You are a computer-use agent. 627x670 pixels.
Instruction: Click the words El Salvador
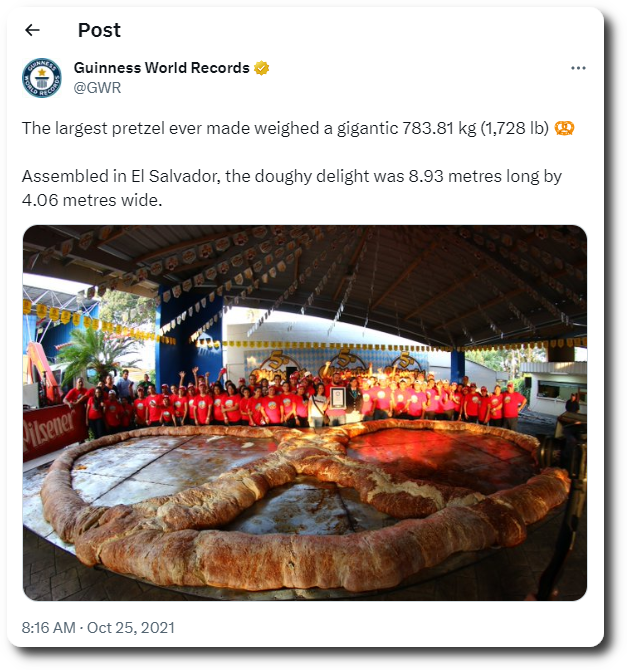(x=175, y=177)
